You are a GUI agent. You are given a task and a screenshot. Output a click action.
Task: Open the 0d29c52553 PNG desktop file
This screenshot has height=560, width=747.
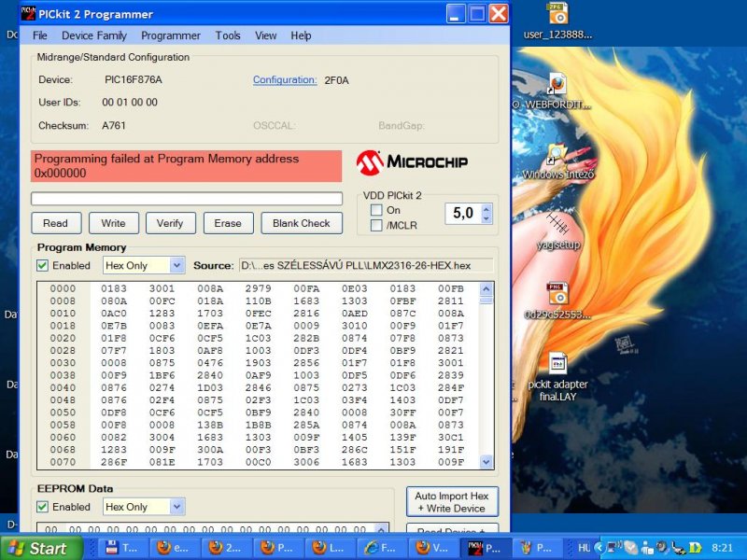point(557,301)
